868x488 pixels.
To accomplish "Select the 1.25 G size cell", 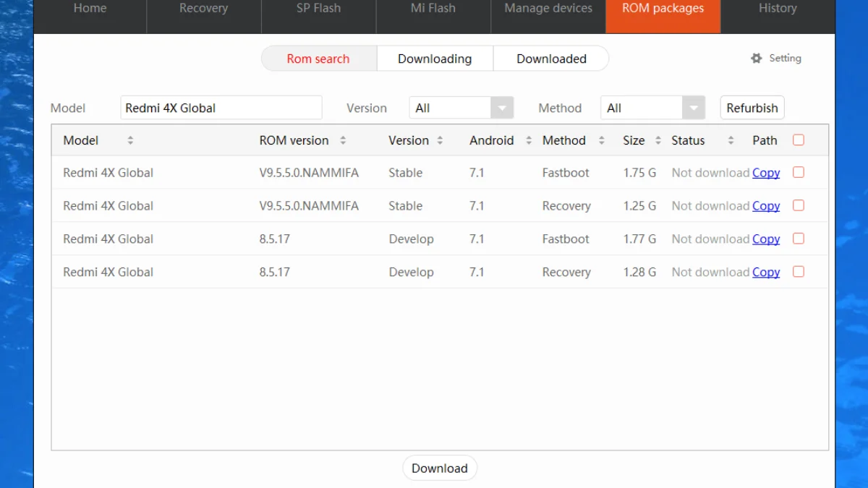I will [x=639, y=206].
